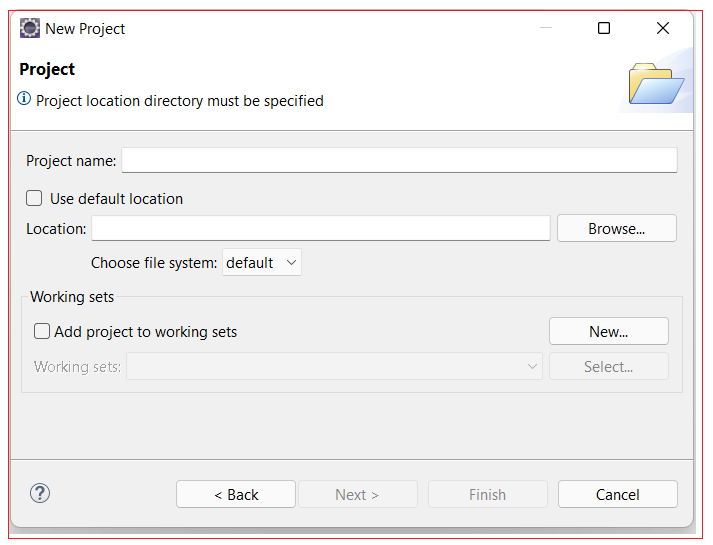The image size is (713, 545).
Task: Open the Choose file system dropdown
Action: [261, 262]
